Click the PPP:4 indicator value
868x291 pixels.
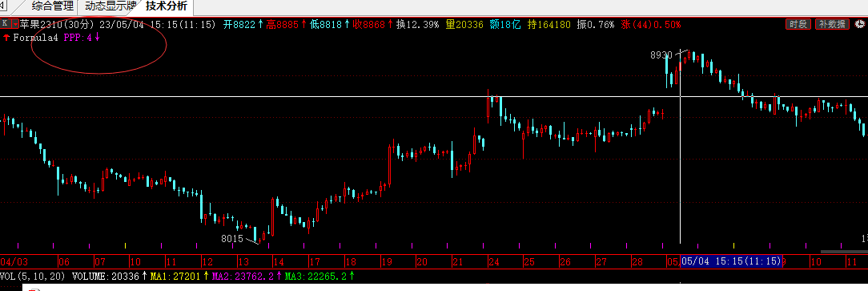point(77,38)
